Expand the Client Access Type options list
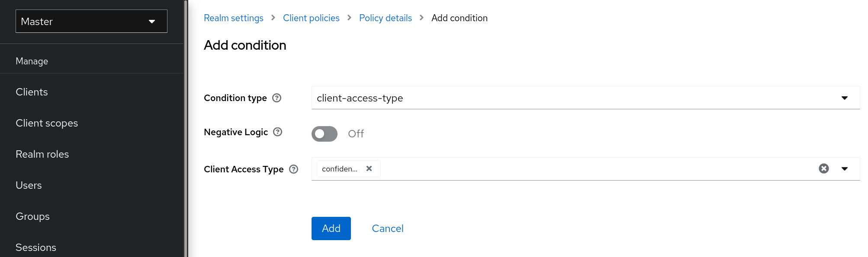The width and height of the screenshot is (868, 257). pos(844,168)
